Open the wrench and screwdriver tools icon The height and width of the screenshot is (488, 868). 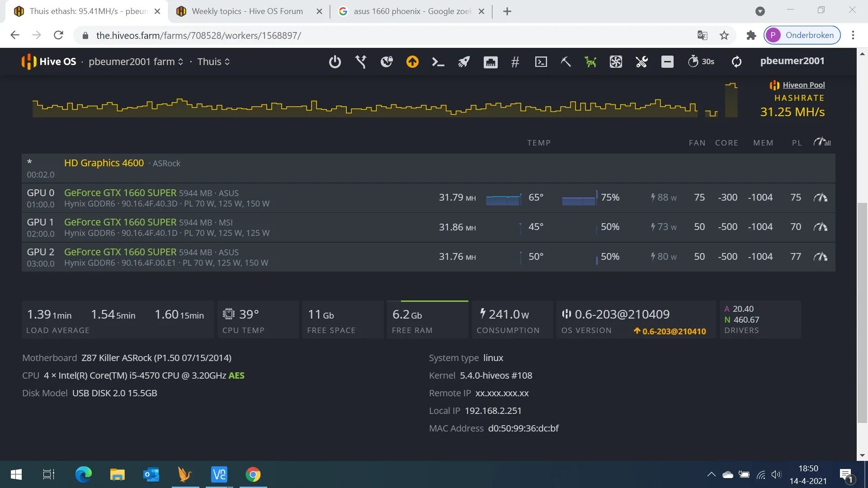point(642,61)
